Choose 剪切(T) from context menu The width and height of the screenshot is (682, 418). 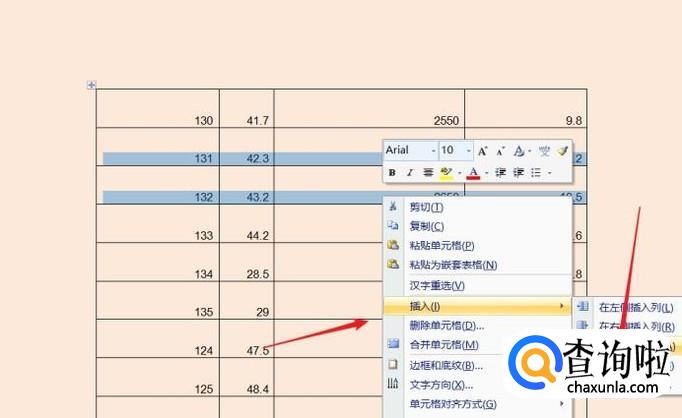478,207
